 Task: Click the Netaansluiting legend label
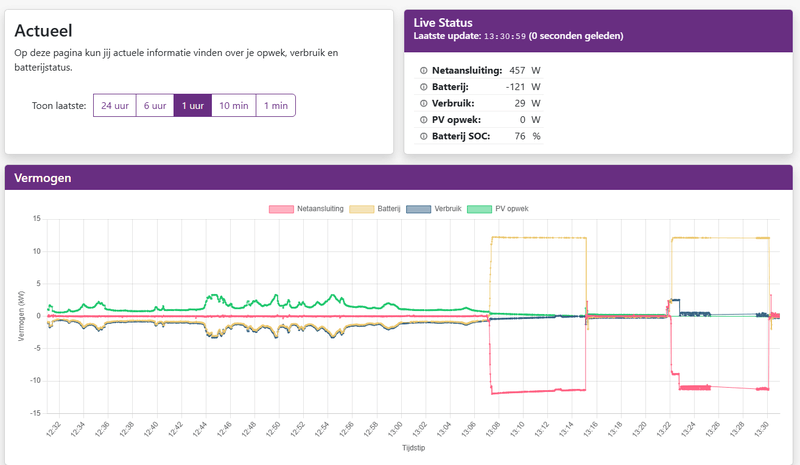click(320, 209)
